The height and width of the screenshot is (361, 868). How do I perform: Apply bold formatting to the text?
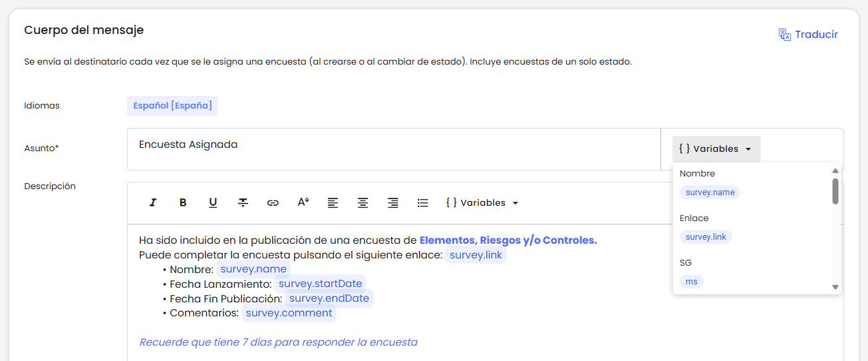point(183,203)
